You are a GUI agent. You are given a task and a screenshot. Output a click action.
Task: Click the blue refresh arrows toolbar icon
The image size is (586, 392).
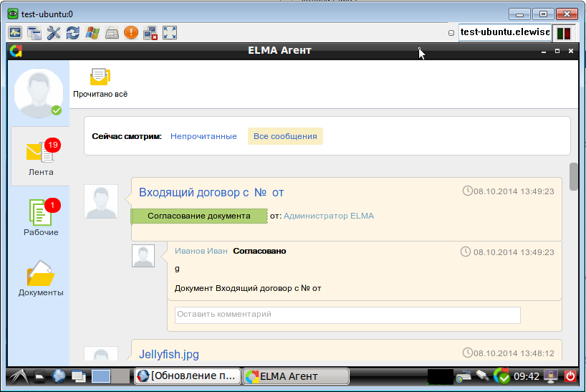pos(73,33)
